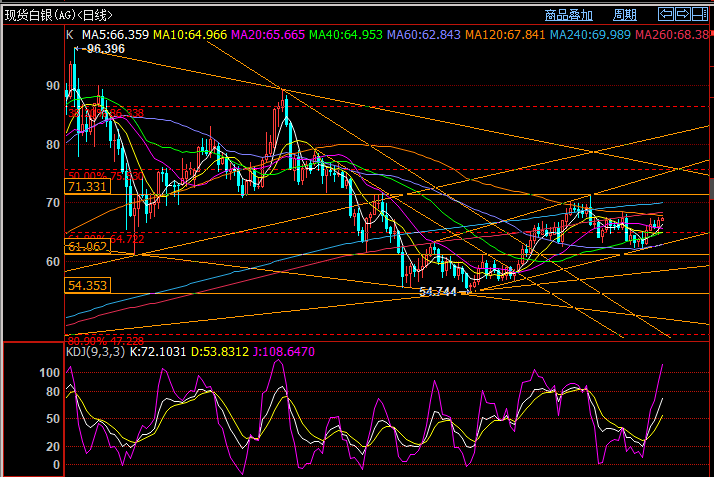714x477 pixels.
Task: Click the J:108.6470 value
Action: (284, 352)
